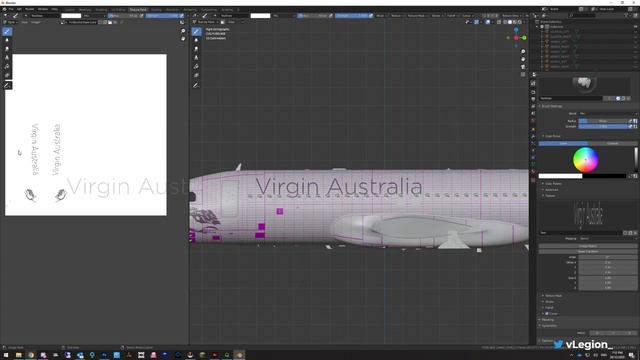Expand the Masking panel
This screenshot has width=640, height=360.
pos(548,320)
